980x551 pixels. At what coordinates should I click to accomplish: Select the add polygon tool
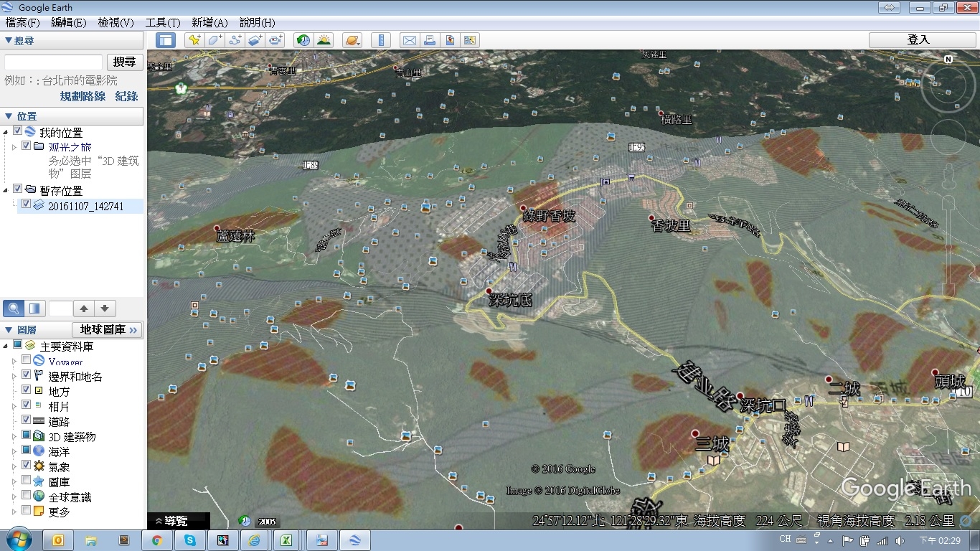pos(215,40)
